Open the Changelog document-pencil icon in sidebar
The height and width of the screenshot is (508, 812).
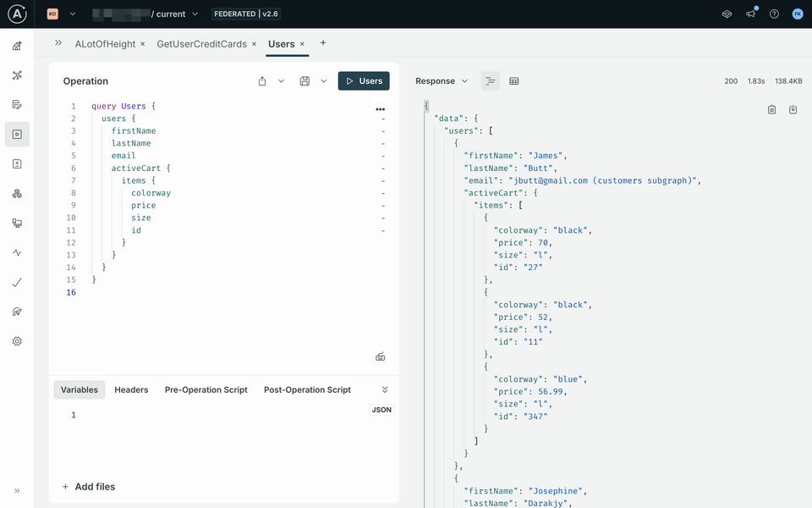pos(17,105)
